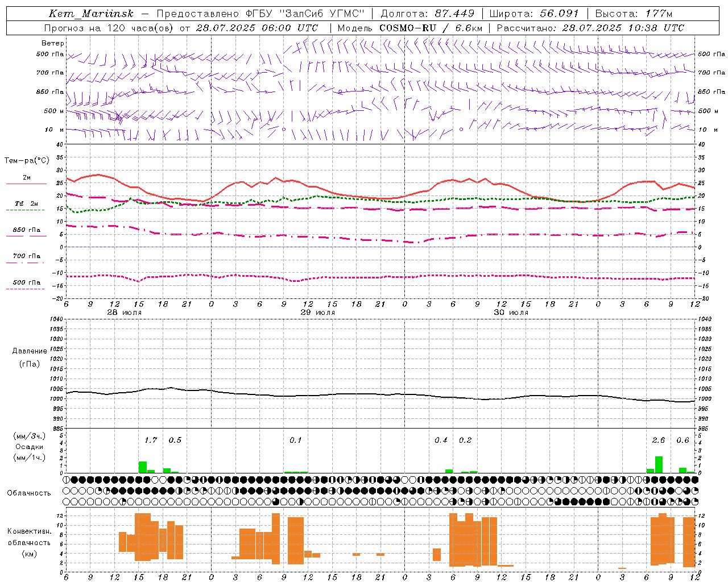Click 'Рассчитано: 28.07.2025 10:38 UTC' timestamp

[x=590, y=28]
